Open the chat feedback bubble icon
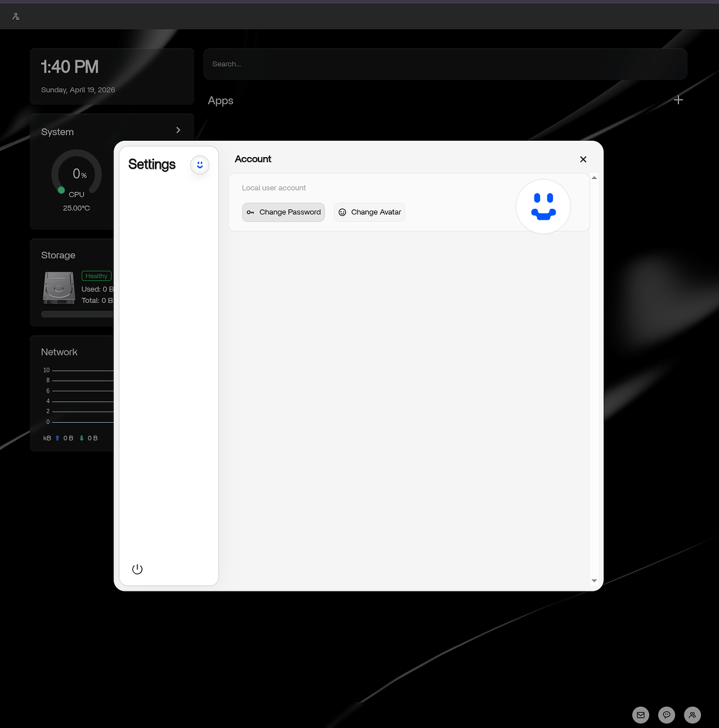Viewport: 719px width, 728px height. point(666,715)
